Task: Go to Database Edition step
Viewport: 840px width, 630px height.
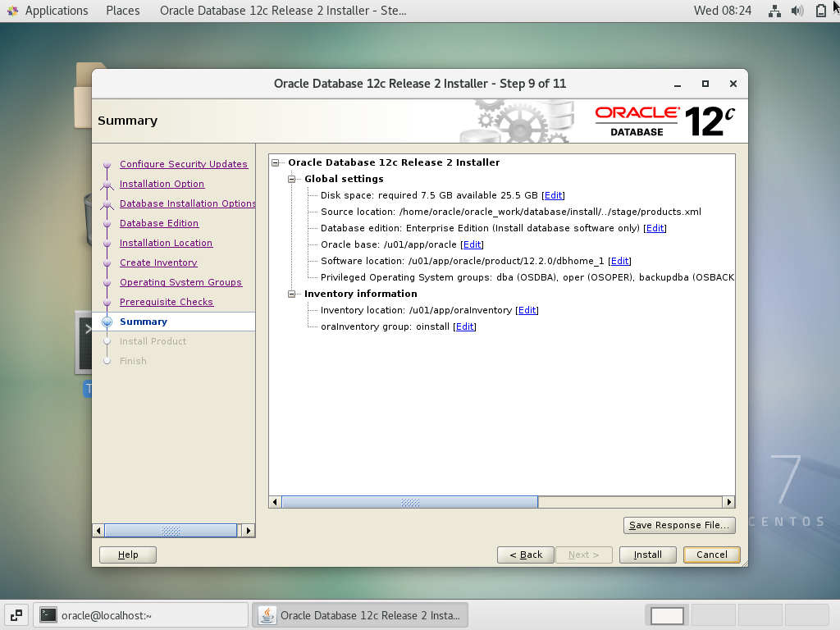Action: [159, 223]
